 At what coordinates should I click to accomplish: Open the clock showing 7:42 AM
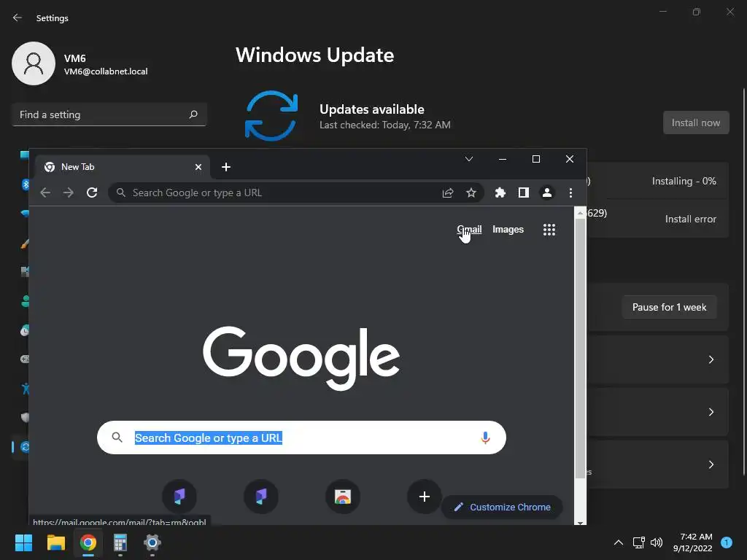[x=693, y=542]
